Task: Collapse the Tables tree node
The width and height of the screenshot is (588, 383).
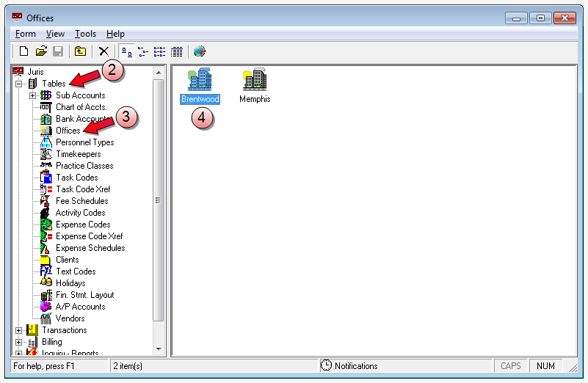Action: [x=19, y=84]
